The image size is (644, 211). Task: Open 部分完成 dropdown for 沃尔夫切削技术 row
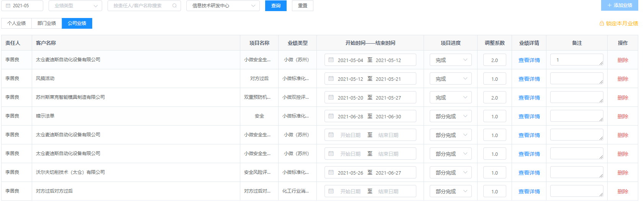[x=451, y=173]
